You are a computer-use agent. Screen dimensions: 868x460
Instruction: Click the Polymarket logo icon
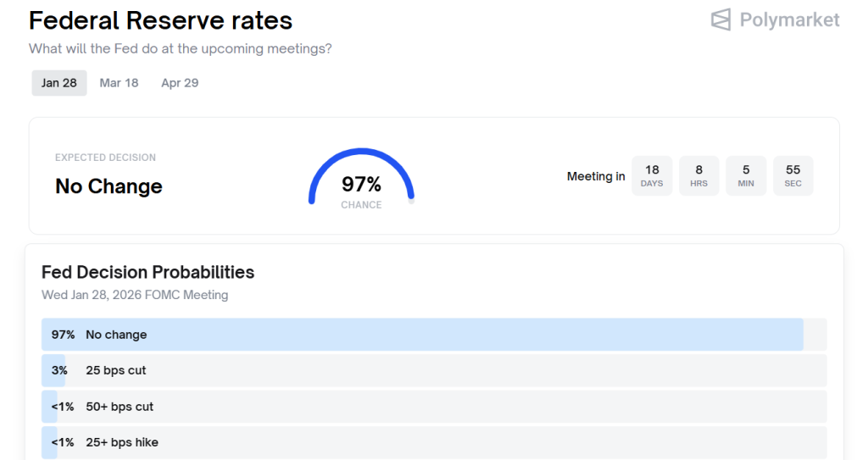click(x=721, y=19)
